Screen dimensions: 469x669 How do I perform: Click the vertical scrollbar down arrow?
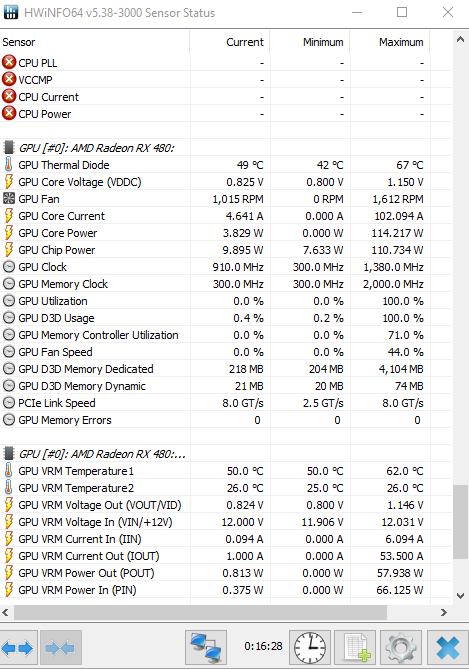coord(460,596)
